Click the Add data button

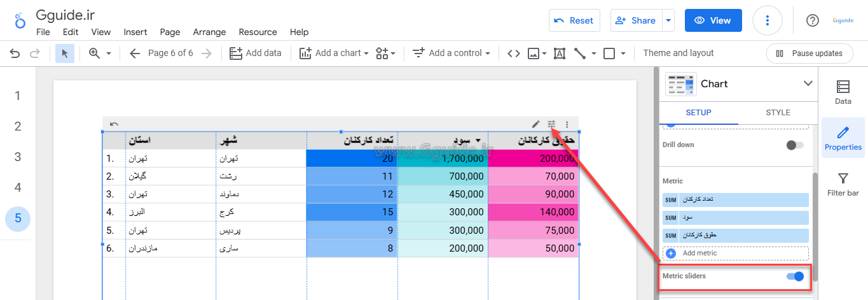[x=255, y=54]
